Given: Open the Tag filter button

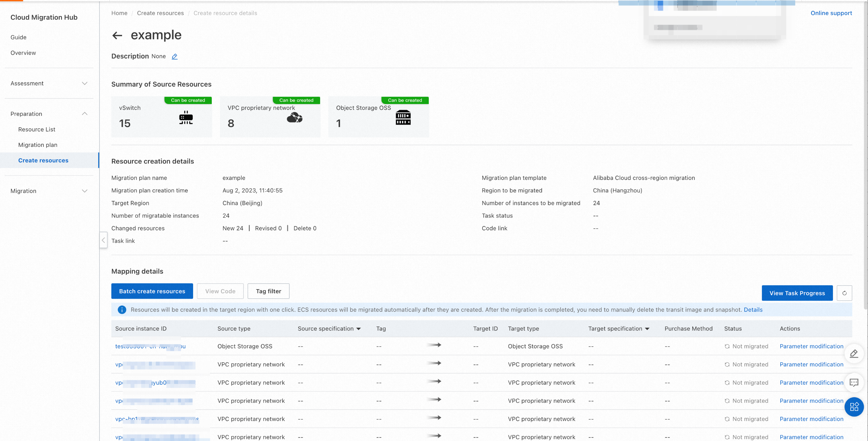Looking at the screenshot, I should [268, 291].
